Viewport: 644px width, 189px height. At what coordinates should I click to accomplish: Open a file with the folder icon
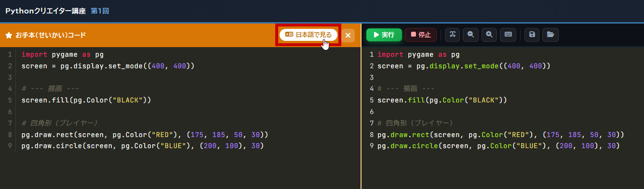tap(550, 35)
